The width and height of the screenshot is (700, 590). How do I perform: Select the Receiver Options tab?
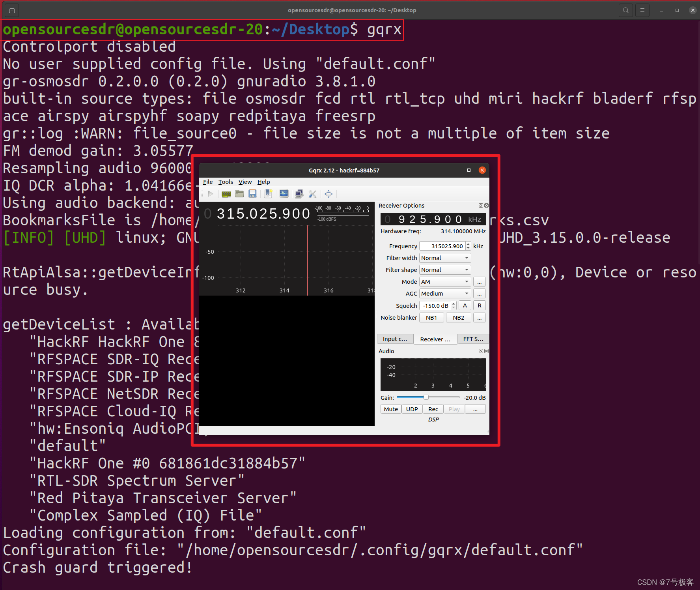(435, 339)
